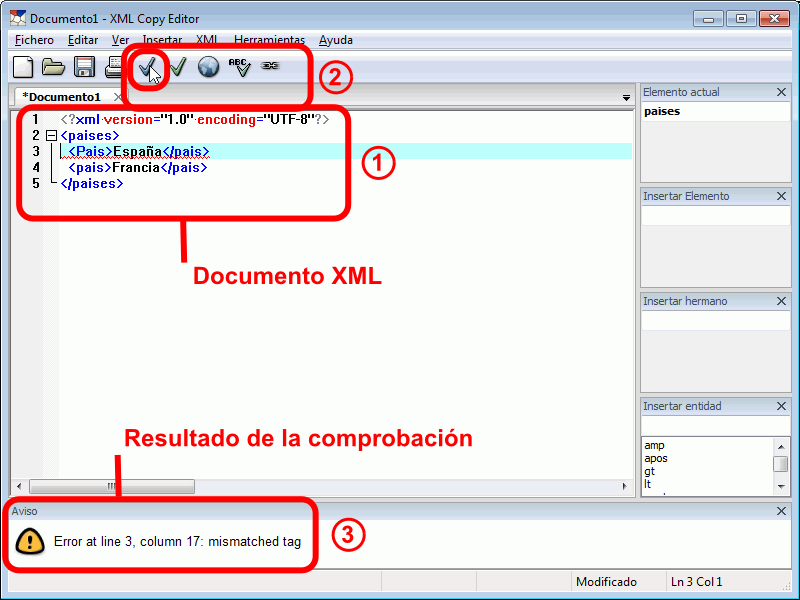Open in browser globe icon
800x600 pixels.
coord(208,67)
